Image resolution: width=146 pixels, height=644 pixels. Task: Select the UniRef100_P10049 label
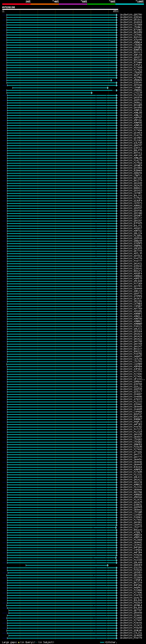point(131,560)
